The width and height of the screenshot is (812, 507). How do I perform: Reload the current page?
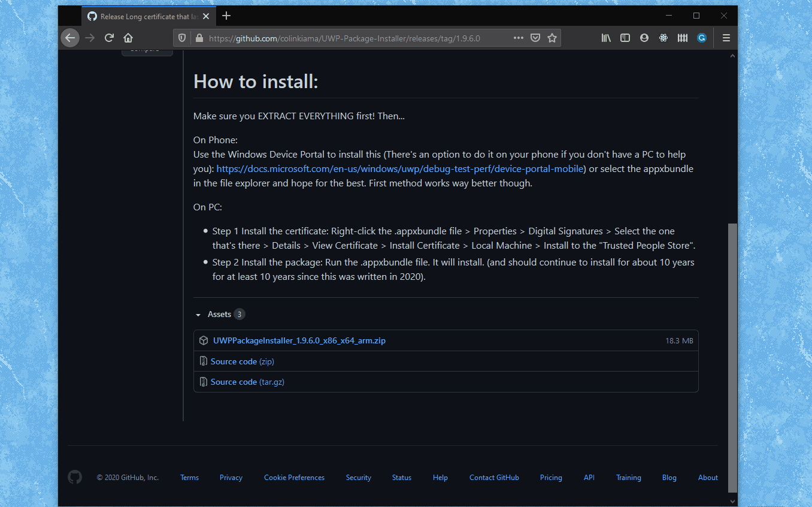[109, 38]
